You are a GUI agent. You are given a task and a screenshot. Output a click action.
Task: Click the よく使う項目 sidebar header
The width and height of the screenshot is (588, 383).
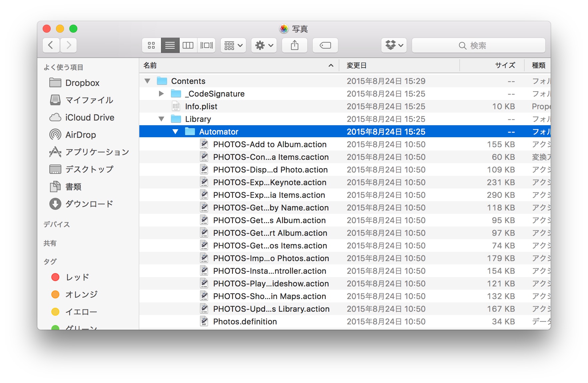[63, 67]
